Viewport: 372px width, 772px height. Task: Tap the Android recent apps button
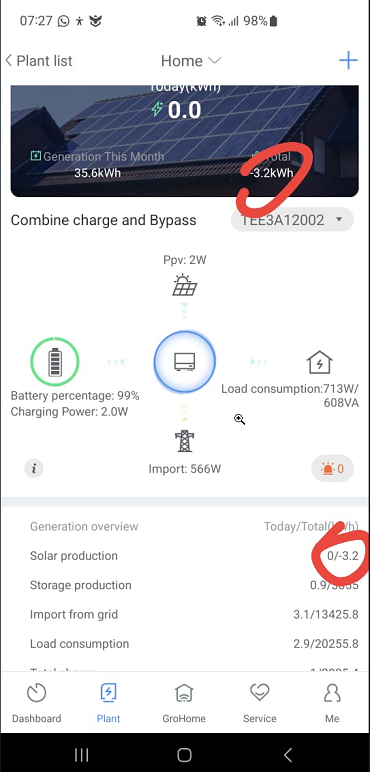(x=81, y=754)
